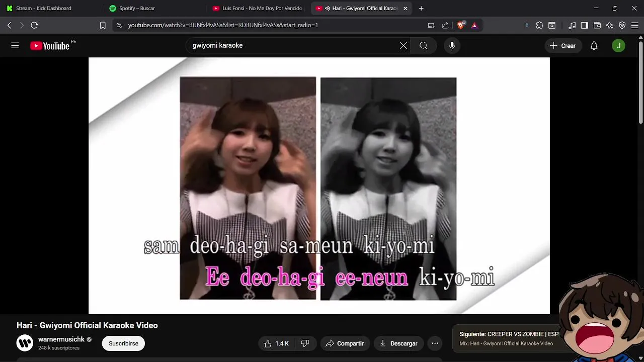Bookmark this page
The height and width of the screenshot is (362, 644).
point(103,25)
